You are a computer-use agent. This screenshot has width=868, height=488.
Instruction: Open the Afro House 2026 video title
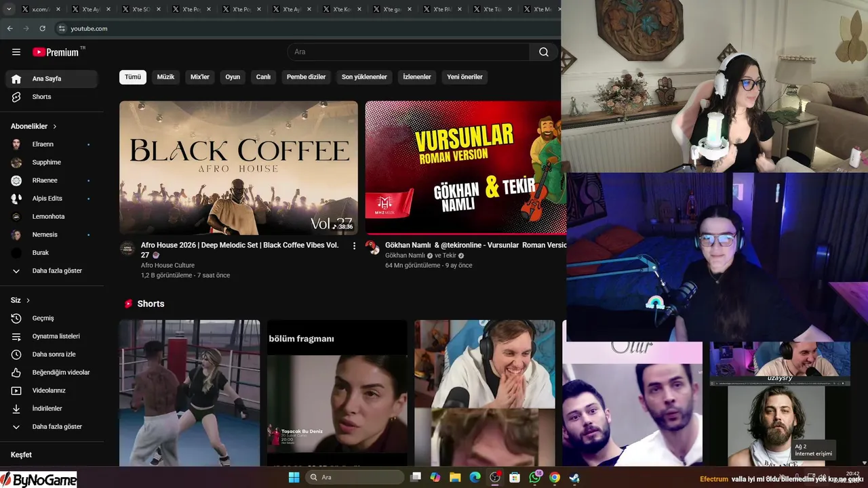pos(240,250)
